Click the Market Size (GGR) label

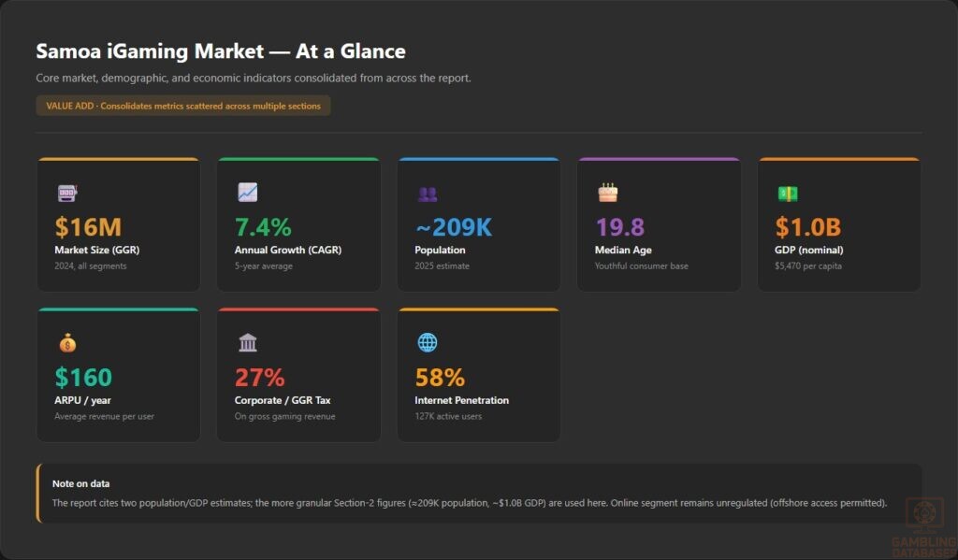point(97,250)
